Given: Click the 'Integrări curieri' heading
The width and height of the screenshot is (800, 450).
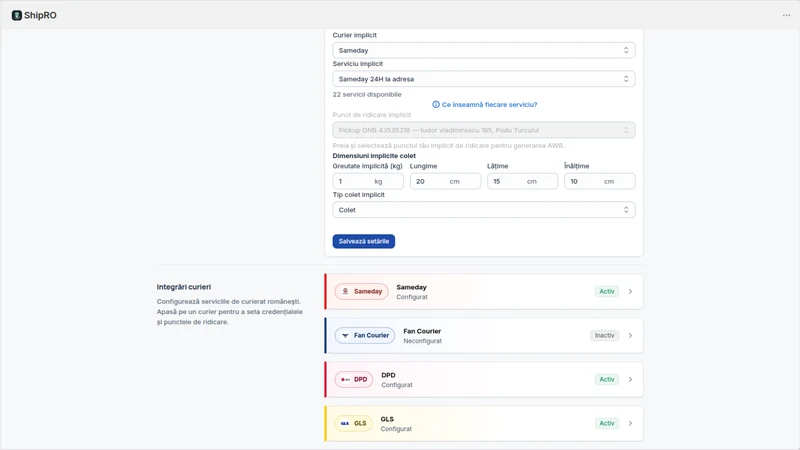Looking at the screenshot, I should 184,287.
